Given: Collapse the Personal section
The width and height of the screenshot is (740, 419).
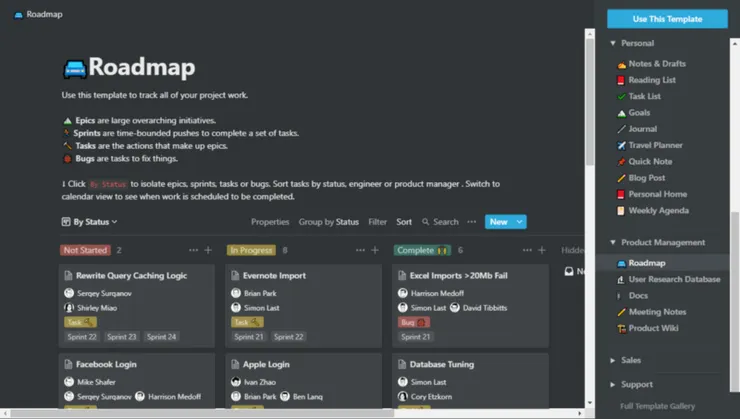Looking at the screenshot, I should point(613,43).
